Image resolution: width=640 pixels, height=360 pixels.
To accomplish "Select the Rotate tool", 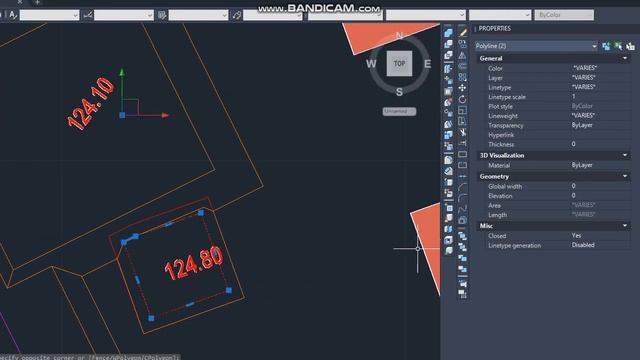I will pyautogui.click(x=462, y=99).
